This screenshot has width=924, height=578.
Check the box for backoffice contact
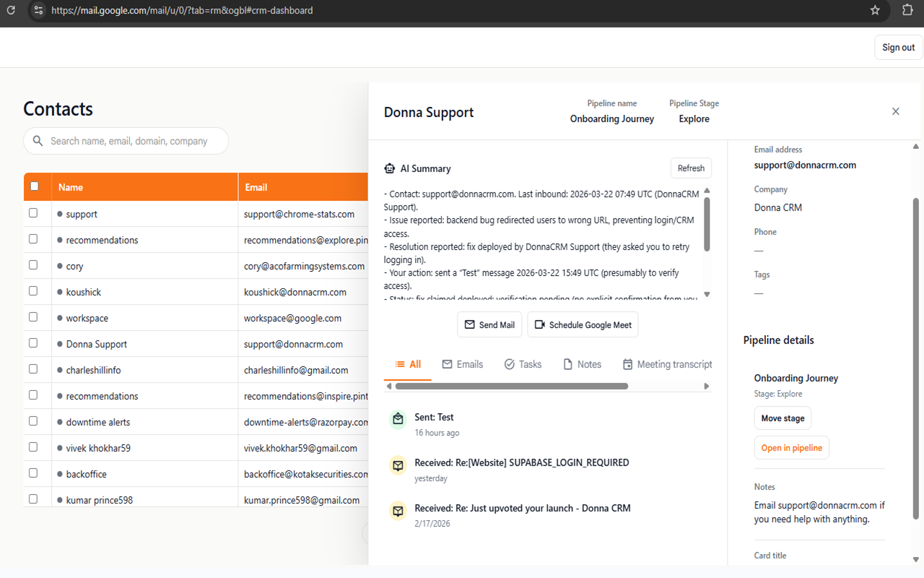(33, 473)
